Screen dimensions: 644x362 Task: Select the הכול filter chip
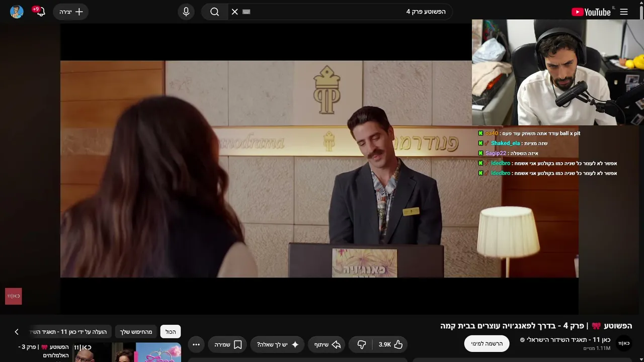click(171, 332)
